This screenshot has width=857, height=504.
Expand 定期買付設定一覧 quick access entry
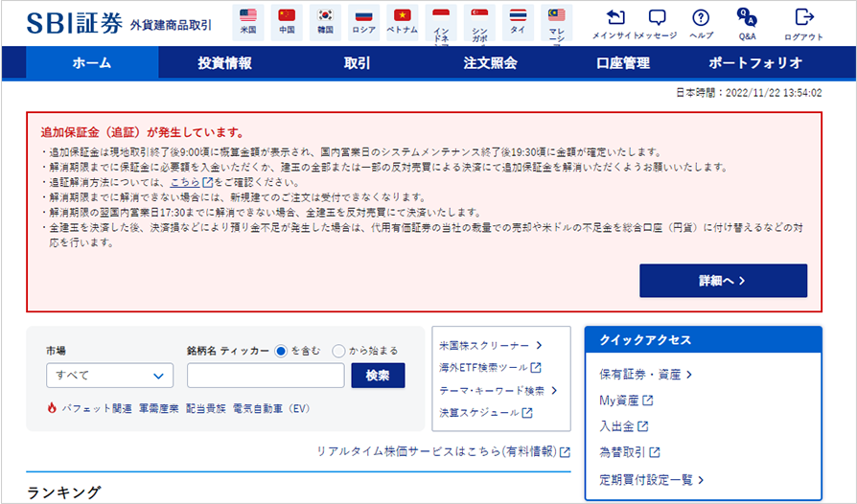652,478
